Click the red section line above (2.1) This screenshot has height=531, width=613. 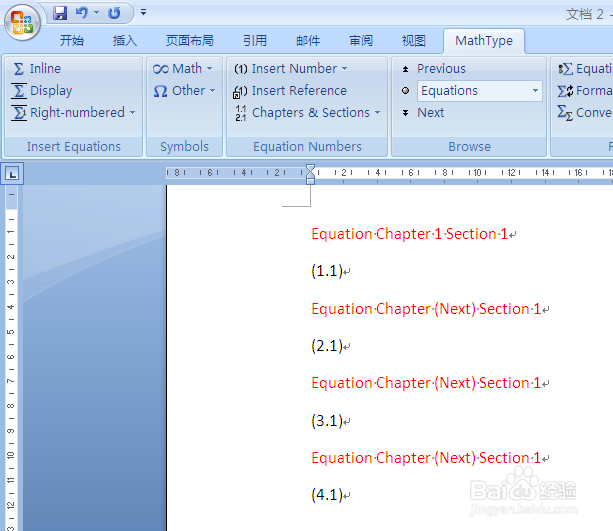(x=426, y=309)
